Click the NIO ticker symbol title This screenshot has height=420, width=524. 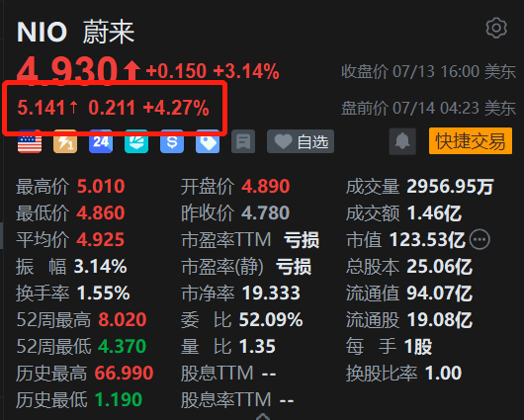(x=43, y=32)
